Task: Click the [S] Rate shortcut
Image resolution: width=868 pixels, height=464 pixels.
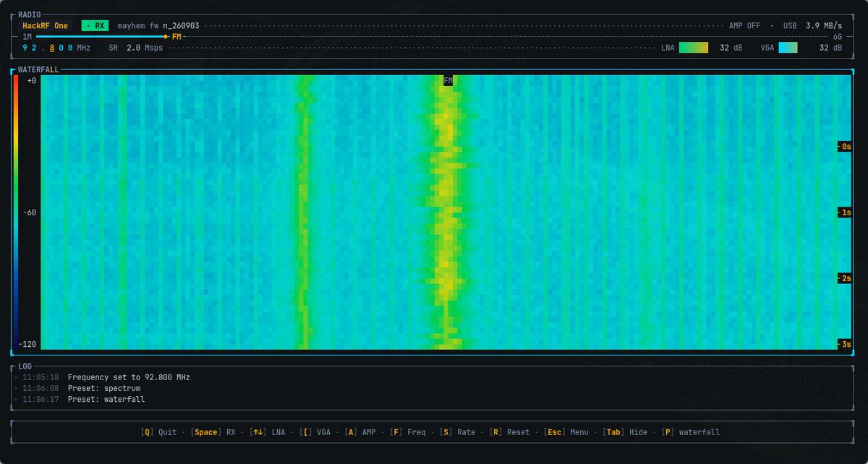Action: pos(458,432)
